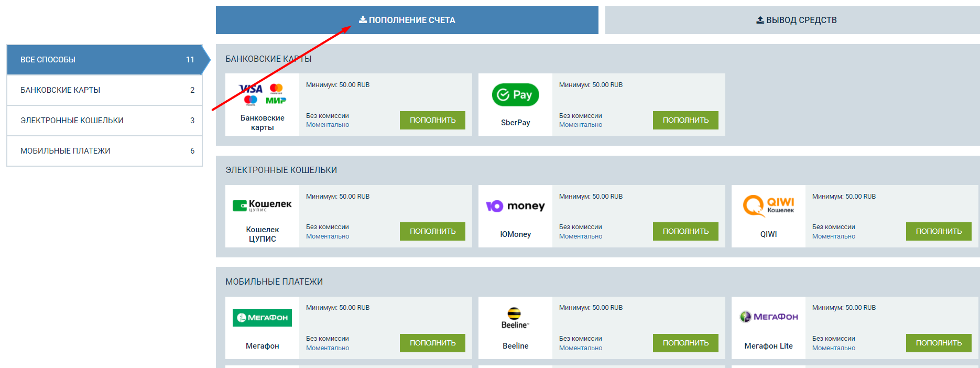This screenshot has width=980, height=368.
Task: Click the SberPay name label
Action: (x=516, y=123)
